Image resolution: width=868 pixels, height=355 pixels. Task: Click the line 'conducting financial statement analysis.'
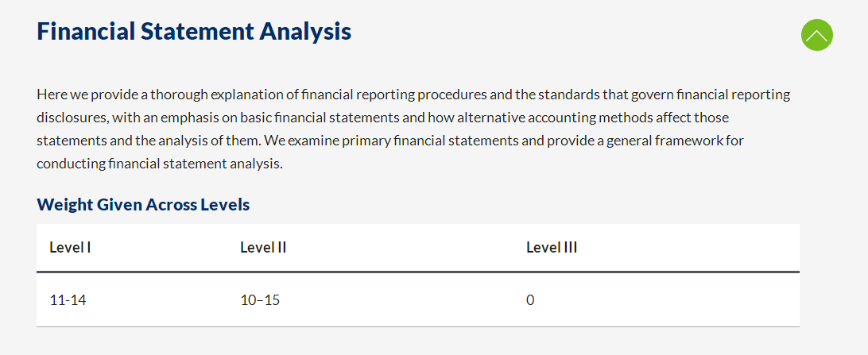[160, 164]
